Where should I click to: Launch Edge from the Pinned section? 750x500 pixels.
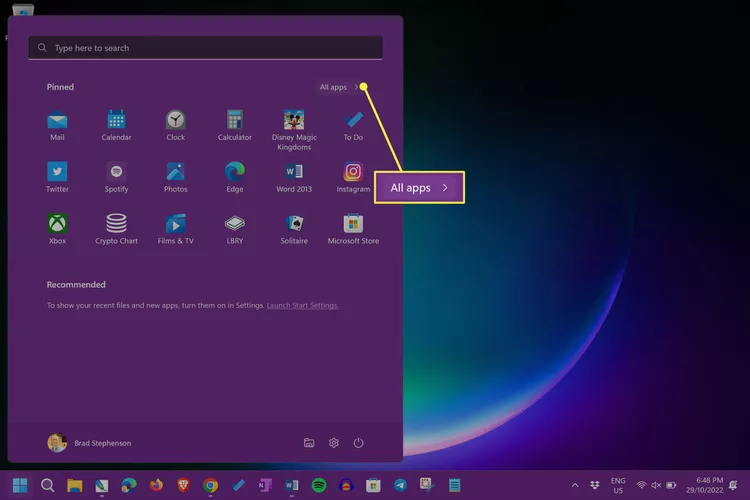(234, 177)
